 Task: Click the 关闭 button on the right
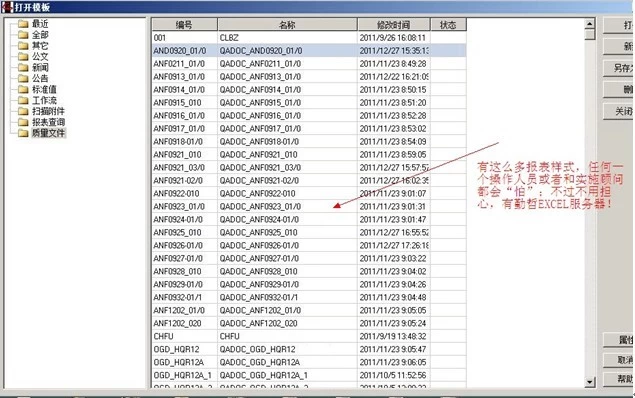618,111
